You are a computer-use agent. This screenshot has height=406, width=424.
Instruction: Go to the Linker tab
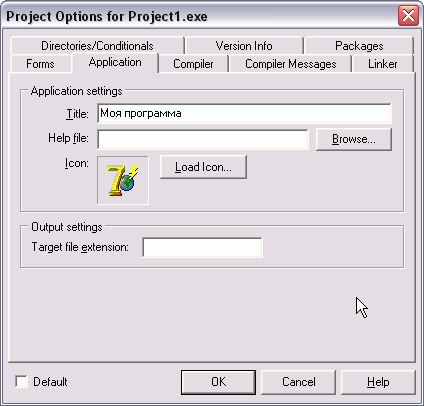pos(383,64)
